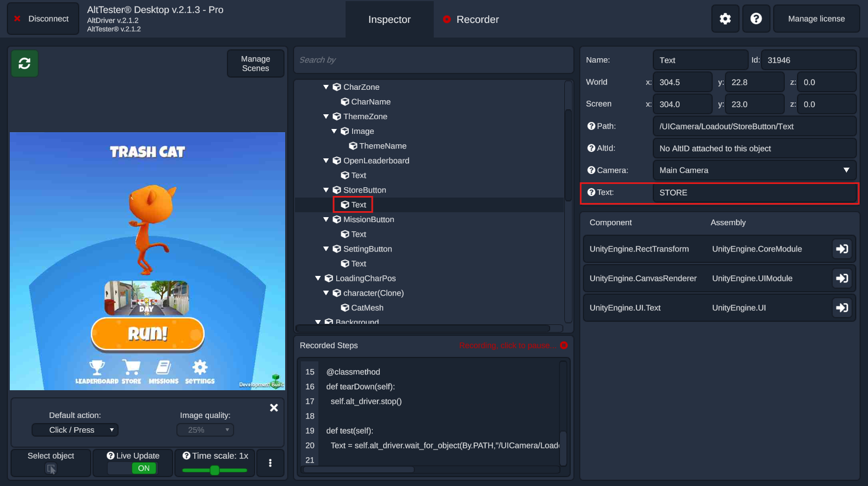
Task: Open UnityEngine.CanvasRenderer component details arrow
Action: [x=842, y=278]
